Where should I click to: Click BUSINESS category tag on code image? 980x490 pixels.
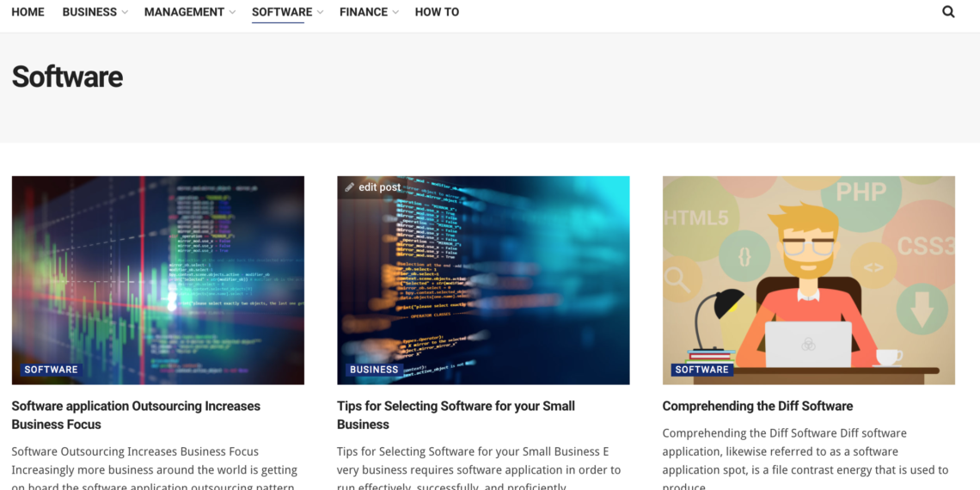tap(374, 370)
